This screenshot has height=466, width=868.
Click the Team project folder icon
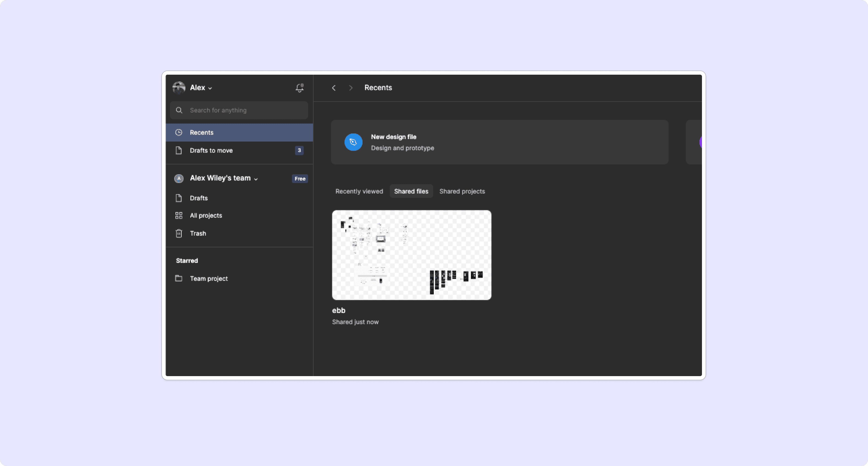[179, 278]
